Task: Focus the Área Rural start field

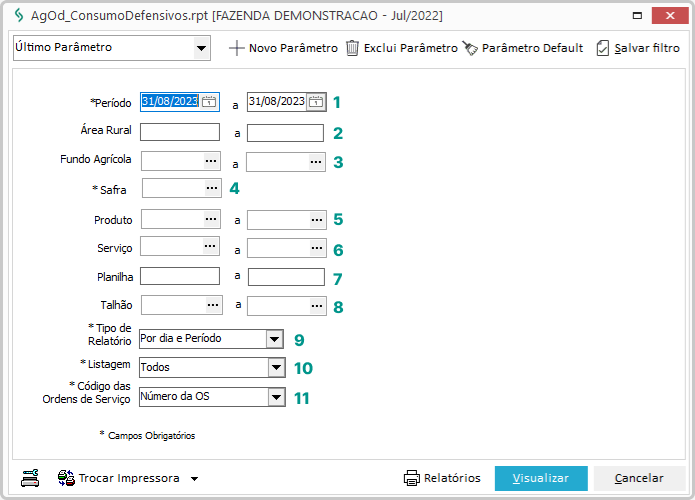Action: [180, 132]
